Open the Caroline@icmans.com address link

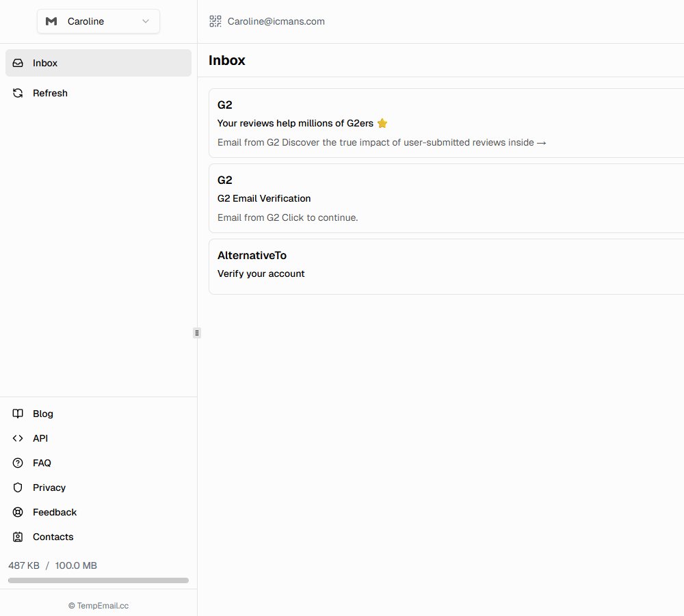276,21
